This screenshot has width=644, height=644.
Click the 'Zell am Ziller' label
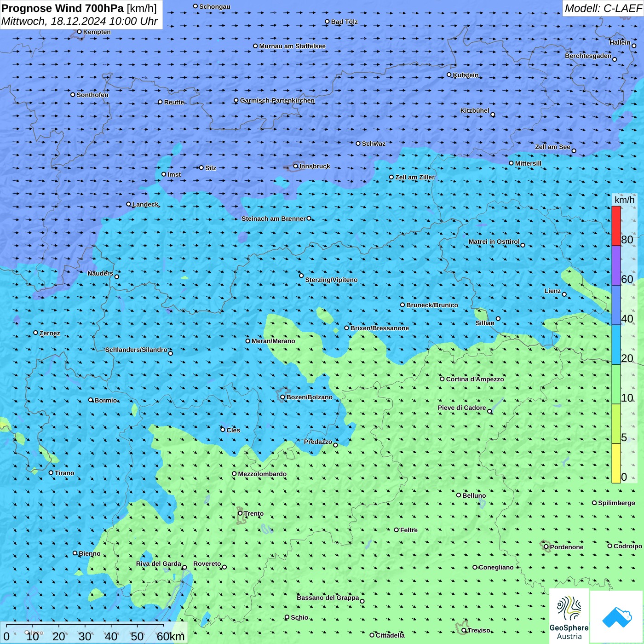pos(415,177)
